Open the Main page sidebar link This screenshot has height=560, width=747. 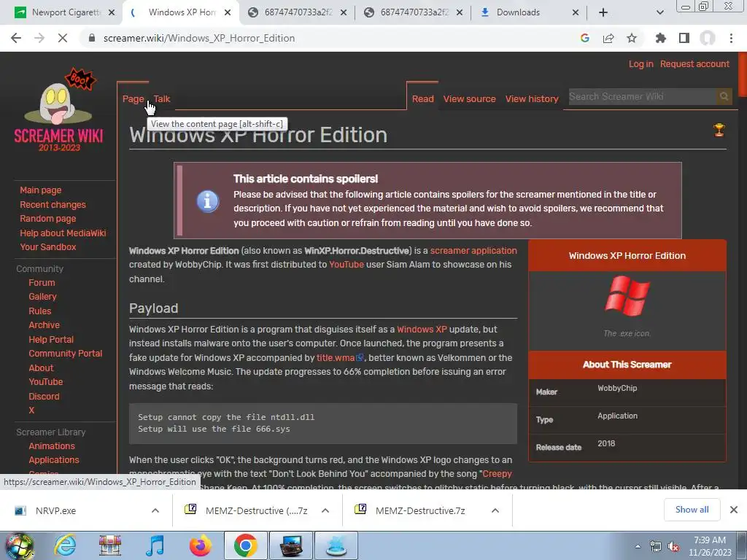click(x=41, y=190)
